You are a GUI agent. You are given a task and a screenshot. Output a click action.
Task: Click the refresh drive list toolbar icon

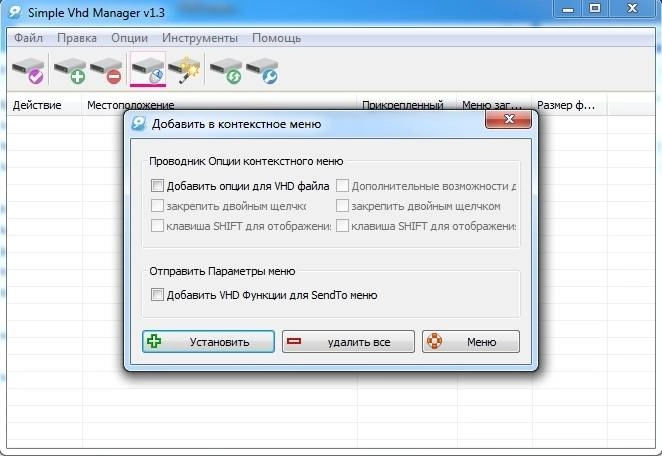point(226,71)
